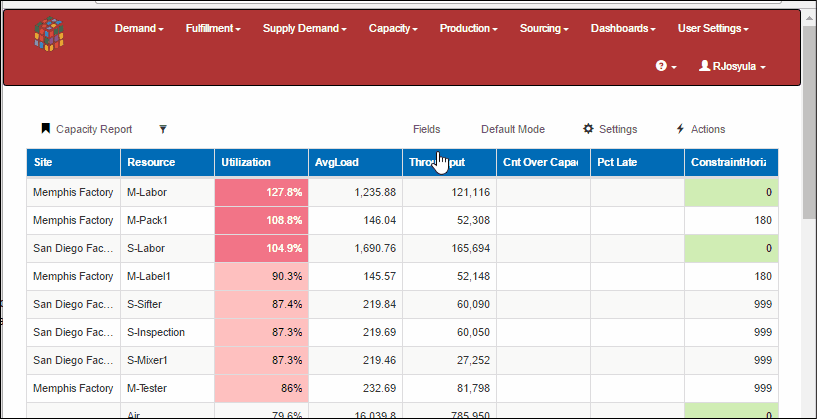Open the Fulfillment dropdown menu
817x419 pixels.
click(x=213, y=29)
